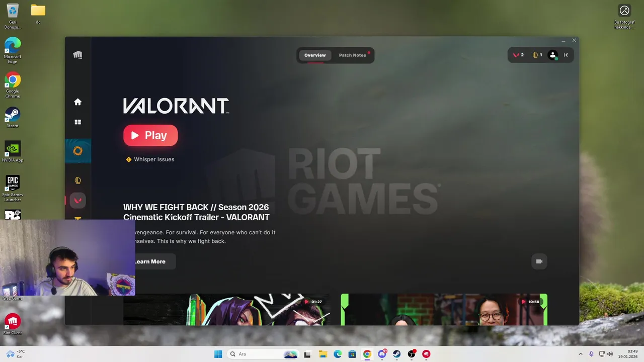Expand the hidden system tray icons chevron
The width and height of the screenshot is (644, 362).
[580, 354]
